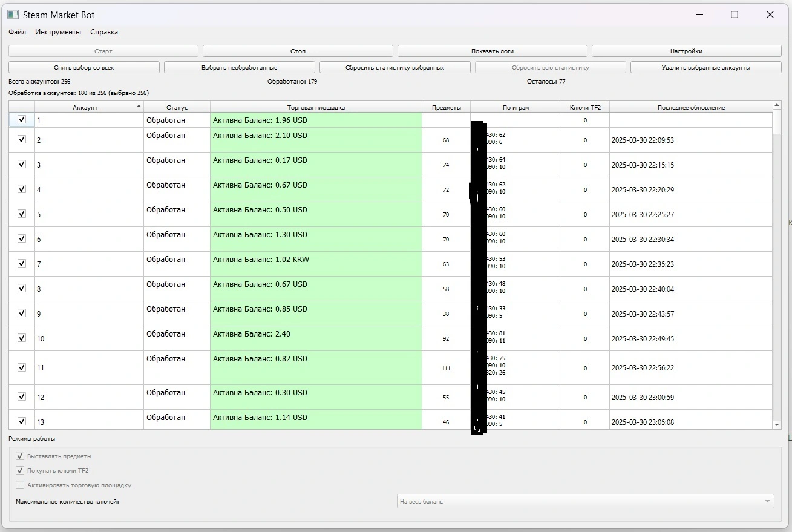The height and width of the screenshot is (532, 792).
Task: Click timestamp 2025-03-30 22:15:15
Action: pos(643,165)
